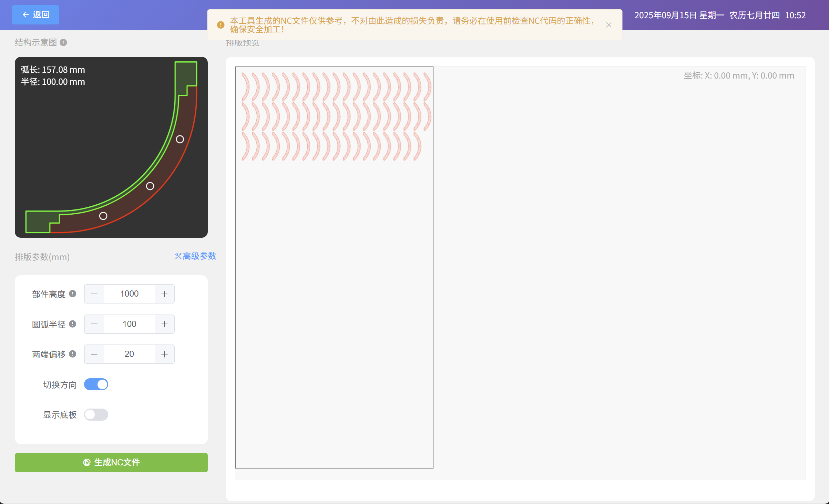Decrease 部件高度 using its minus stepper
Viewport: 829px width, 504px height.
click(x=94, y=294)
